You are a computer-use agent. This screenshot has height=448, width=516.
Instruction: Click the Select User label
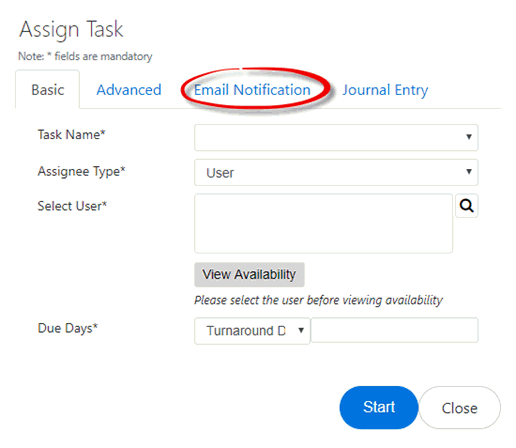72,206
